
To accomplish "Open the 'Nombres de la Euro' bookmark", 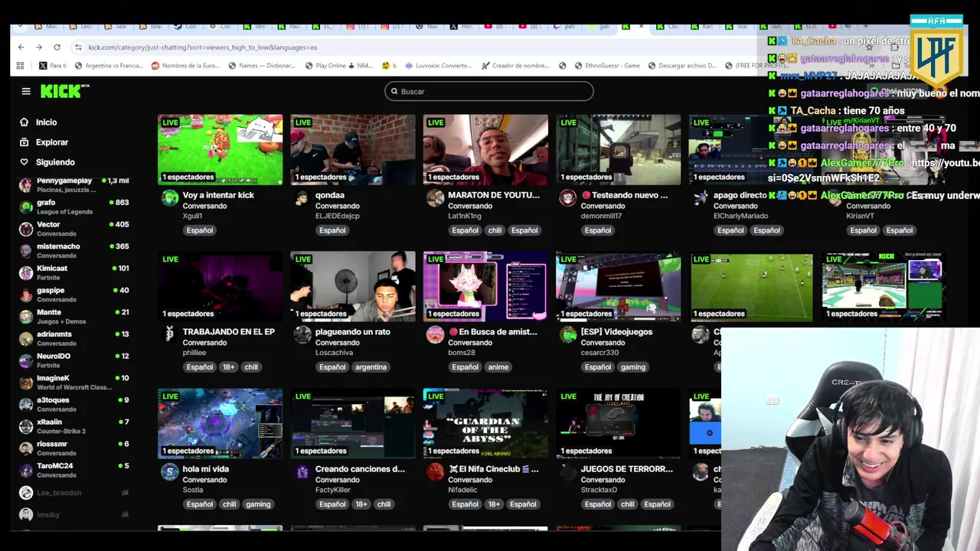I will pyautogui.click(x=185, y=66).
